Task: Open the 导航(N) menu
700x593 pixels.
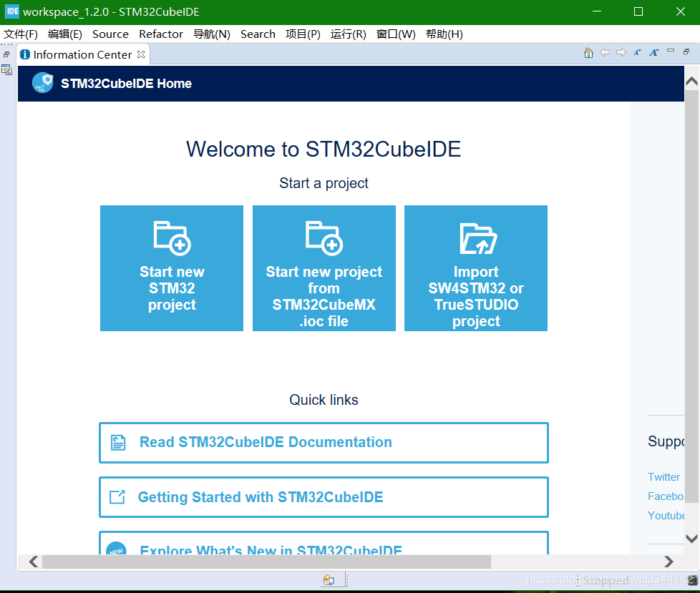Action: 212,34
